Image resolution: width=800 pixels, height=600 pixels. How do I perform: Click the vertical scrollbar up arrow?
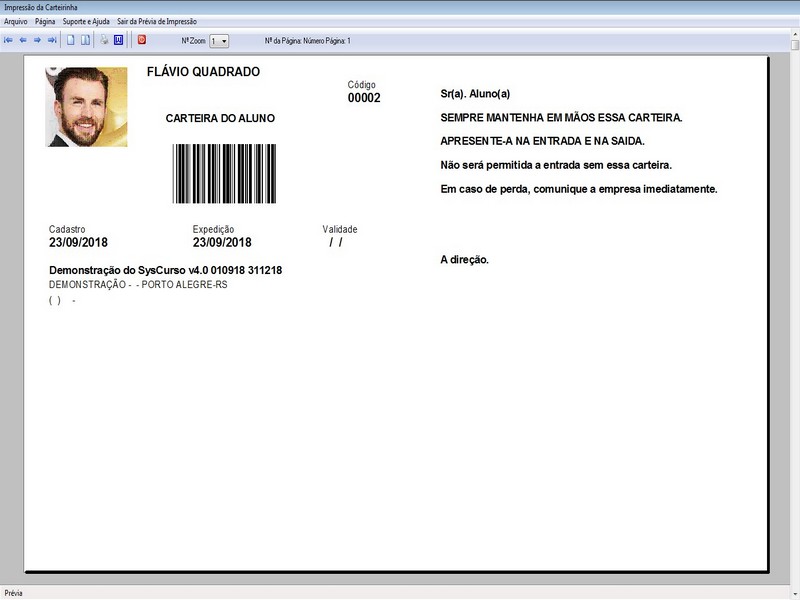pos(795,34)
